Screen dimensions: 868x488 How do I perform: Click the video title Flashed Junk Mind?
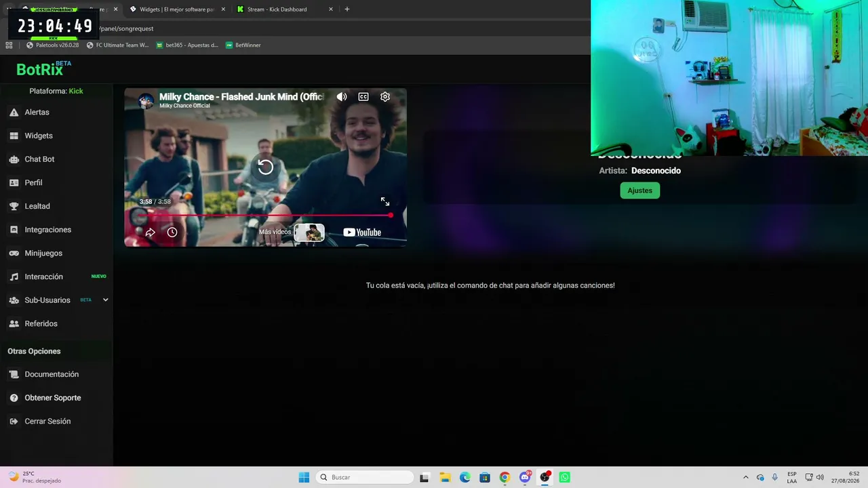tap(241, 97)
